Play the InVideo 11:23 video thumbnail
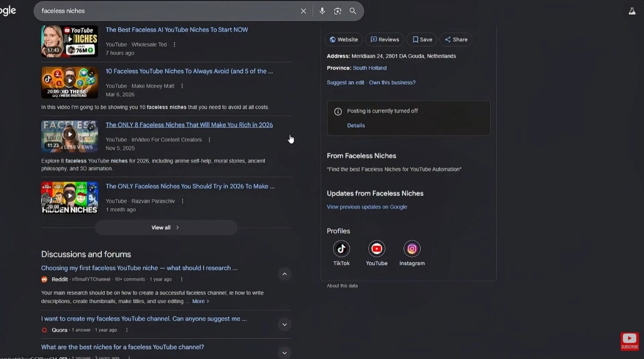The height and width of the screenshot is (359, 644). coord(70,136)
